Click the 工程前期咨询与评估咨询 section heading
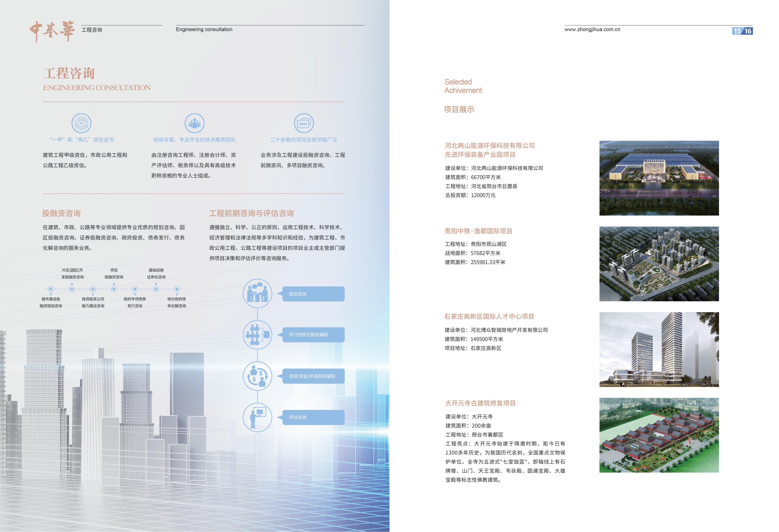 (251, 213)
